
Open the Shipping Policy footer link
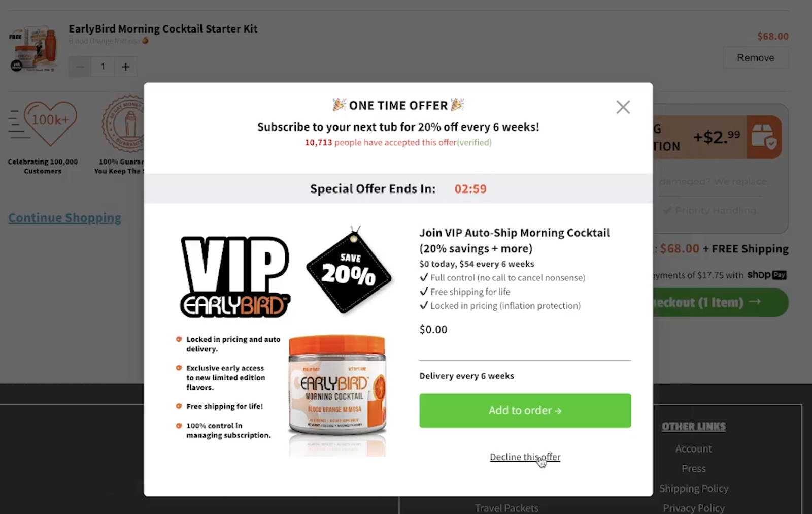(x=693, y=488)
